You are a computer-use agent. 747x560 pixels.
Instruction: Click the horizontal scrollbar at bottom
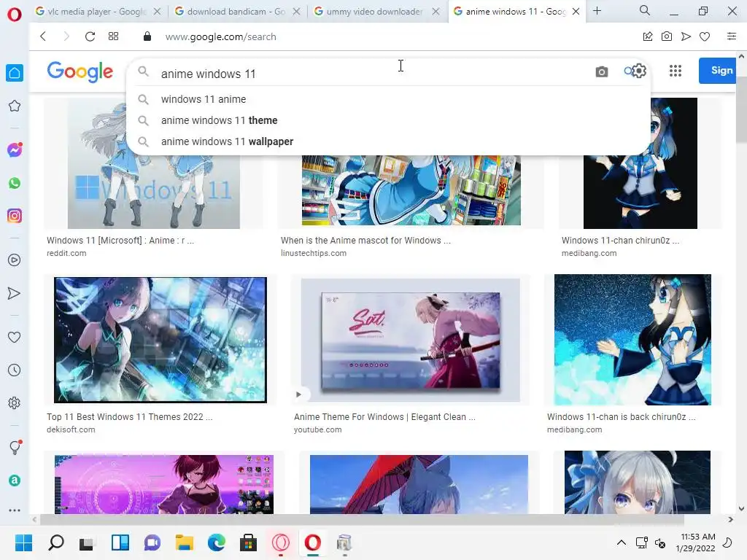coord(362,519)
